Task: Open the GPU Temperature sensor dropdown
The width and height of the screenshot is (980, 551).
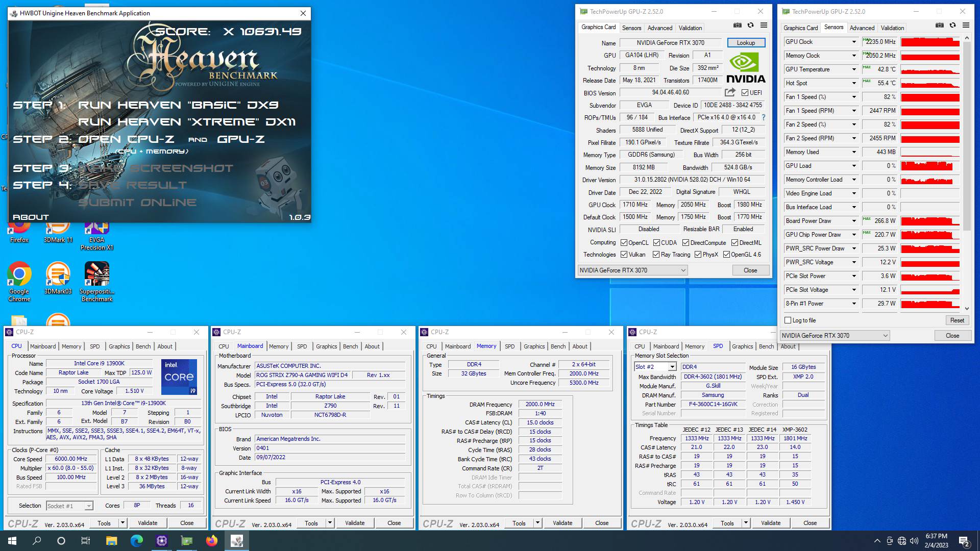Action: click(853, 69)
